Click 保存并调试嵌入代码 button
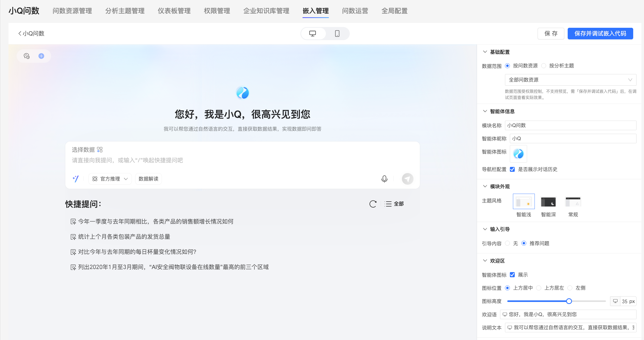This screenshot has width=644, height=340. click(600, 33)
